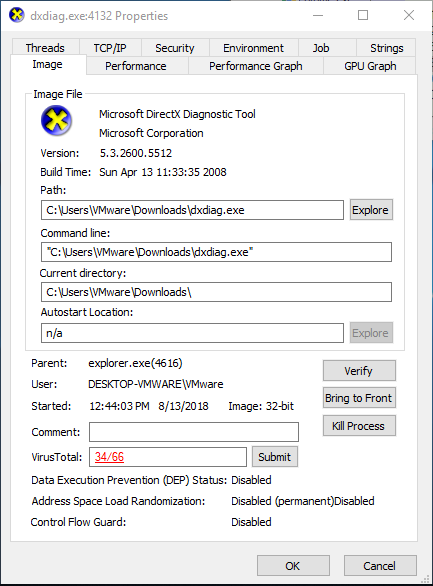Image resolution: width=433 pixels, height=586 pixels.
Task: Go to the Environment tab
Action: (x=253, y=47)
